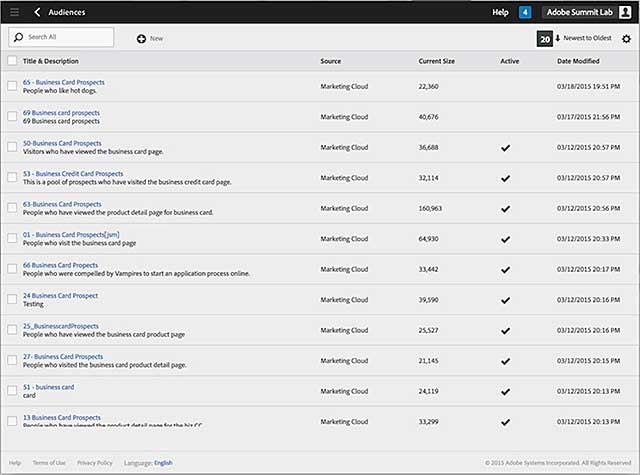Click the 03/18/2015 19:51 PM date

point(589,87)
